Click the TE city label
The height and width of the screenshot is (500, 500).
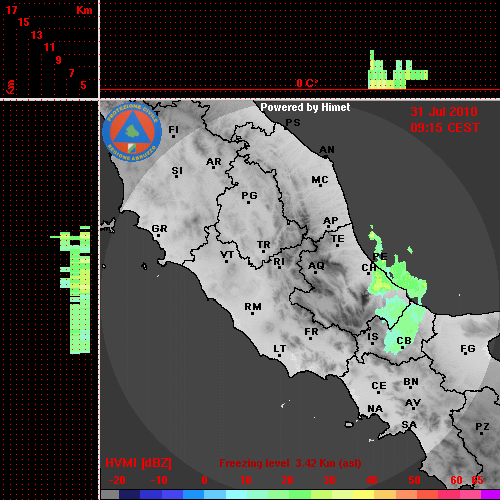[x=338, y=239]
